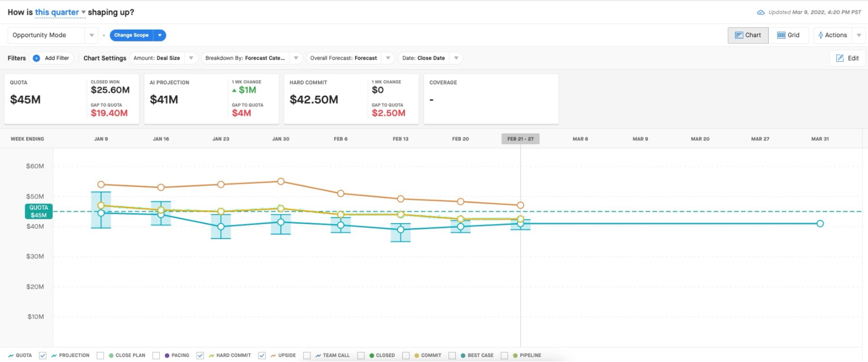Click the AI Projection $41M value

point(164,100)
